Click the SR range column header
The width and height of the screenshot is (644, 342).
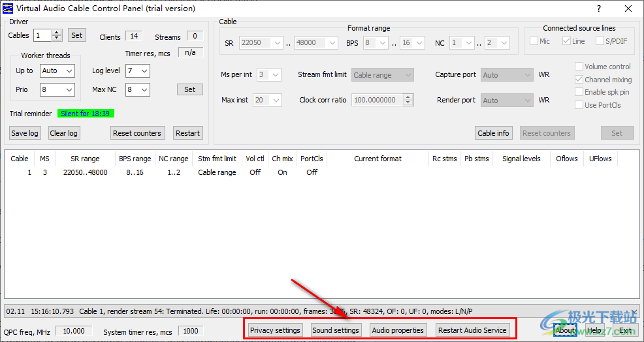click(85, 159)
